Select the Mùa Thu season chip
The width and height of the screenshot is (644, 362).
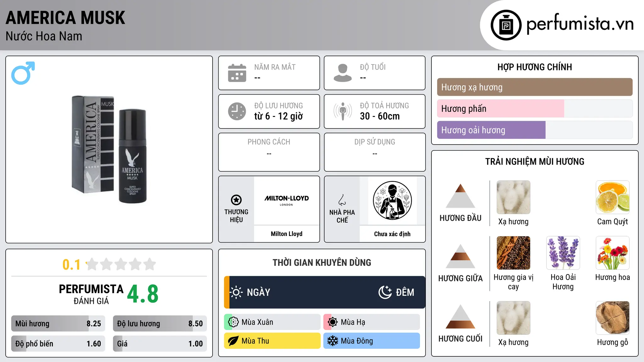(272, 341)
